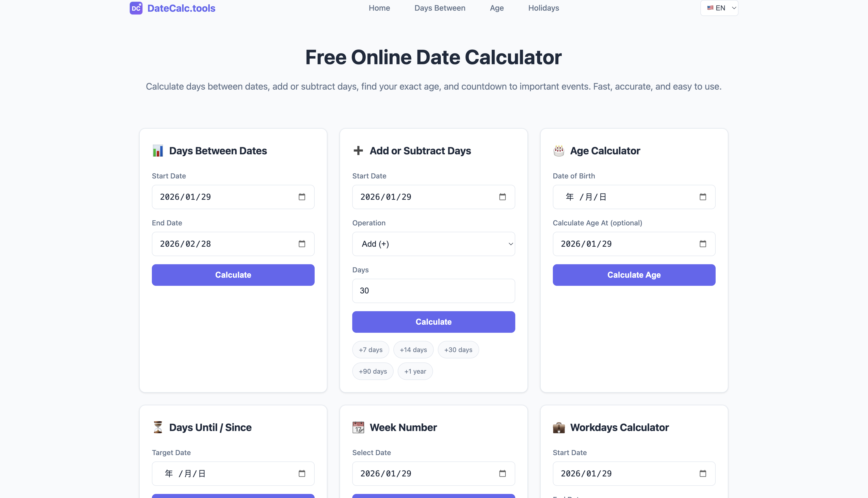The image size is (868, 498).
Task: Open the End Date calendar picker
Action: [x=302, y=243]
